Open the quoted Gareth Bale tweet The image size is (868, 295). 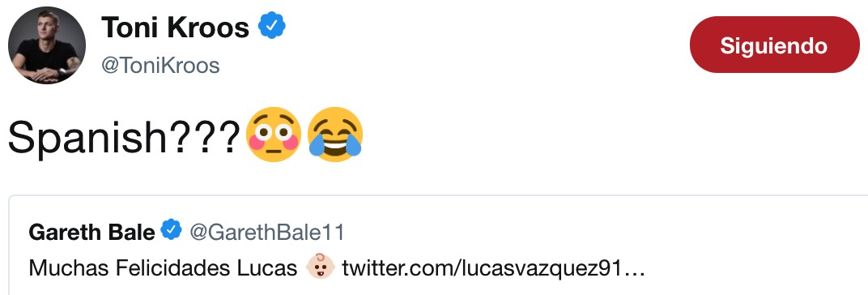pyautogui.click(x=438, y=246)
